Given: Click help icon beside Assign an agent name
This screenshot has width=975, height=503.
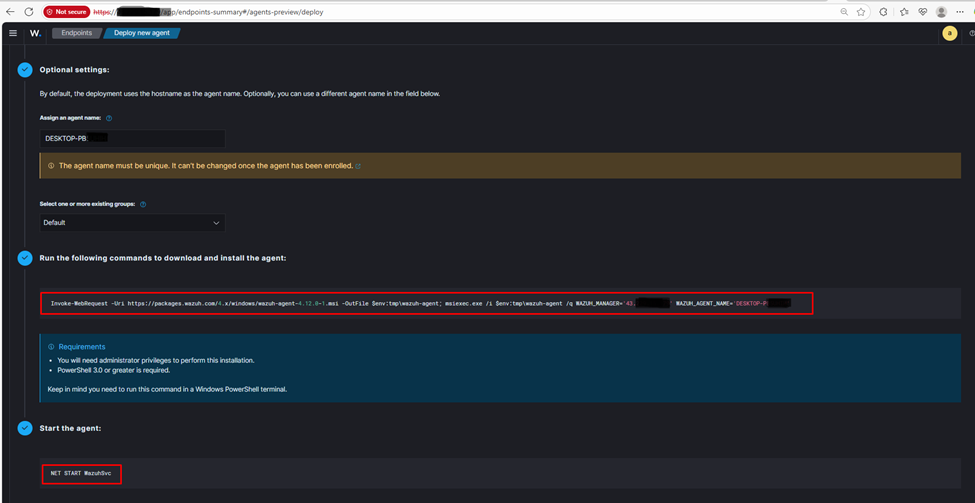Looking at the screenshot, I should click(109, 118).
